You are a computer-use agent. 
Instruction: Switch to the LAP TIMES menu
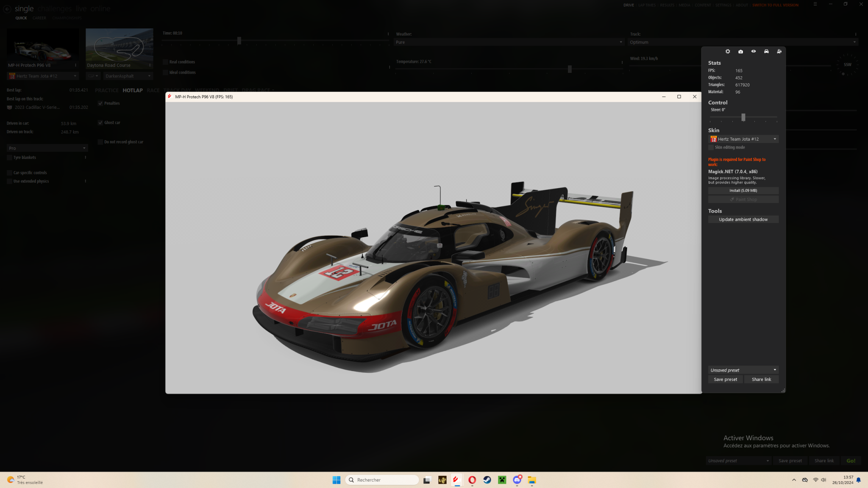647,5
